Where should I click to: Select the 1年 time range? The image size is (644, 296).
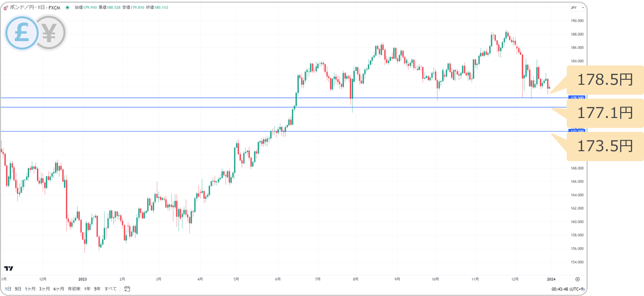tap(87, 289)
